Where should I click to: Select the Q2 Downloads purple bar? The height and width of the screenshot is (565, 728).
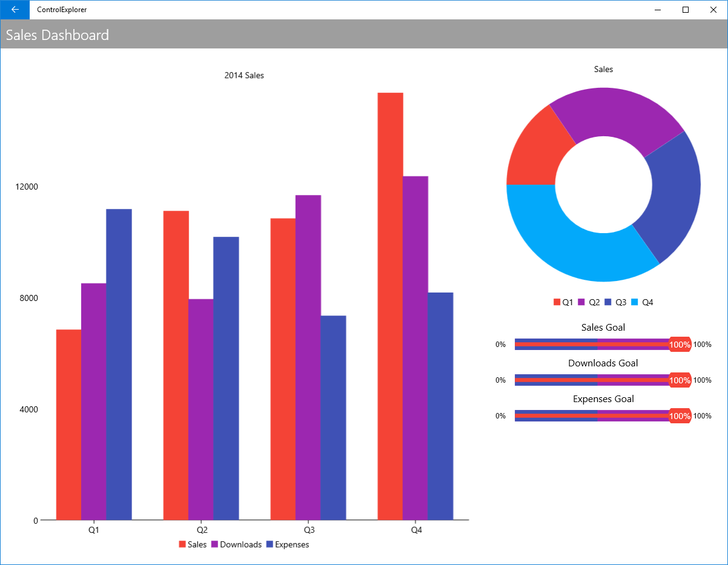click(201, 409)
